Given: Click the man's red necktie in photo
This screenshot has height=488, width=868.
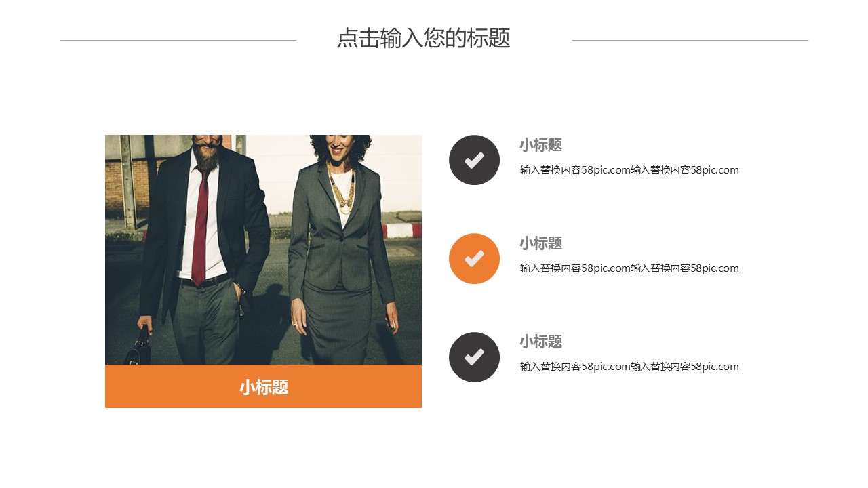Looking at the screenshot, I should tap(200, 226).
